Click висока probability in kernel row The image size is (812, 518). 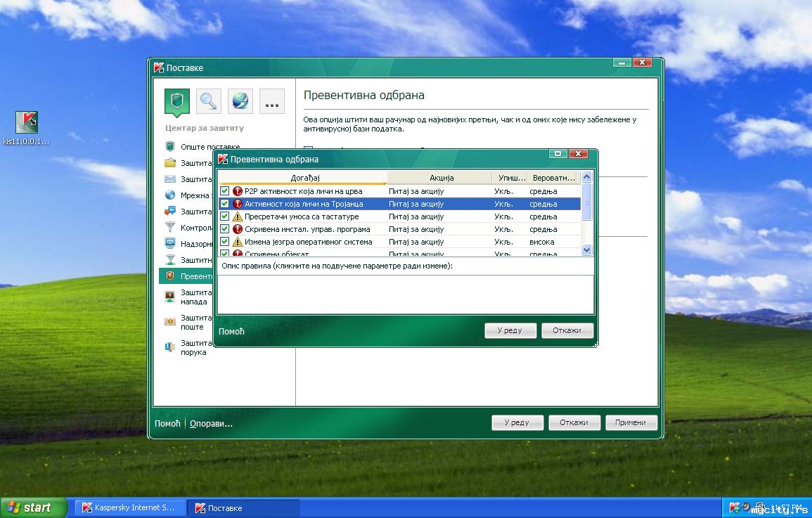point(541,242)
